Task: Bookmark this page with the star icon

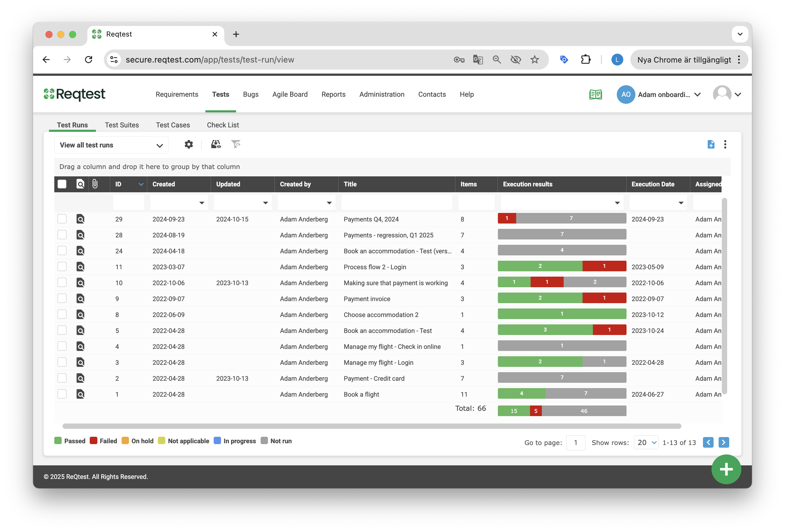Action: [x=534, y=60]
